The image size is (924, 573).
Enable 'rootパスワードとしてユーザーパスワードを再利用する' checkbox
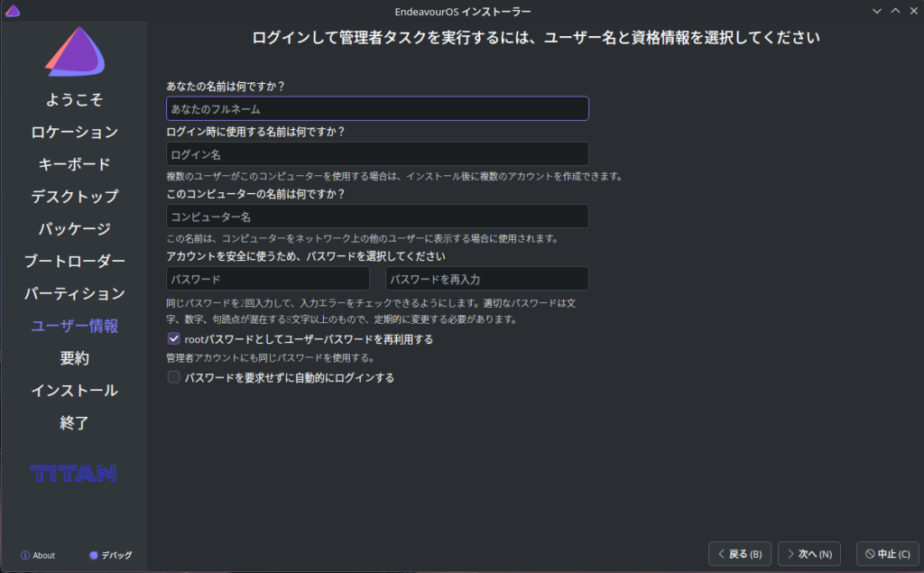pyautogui.click(x=174, y=339)
